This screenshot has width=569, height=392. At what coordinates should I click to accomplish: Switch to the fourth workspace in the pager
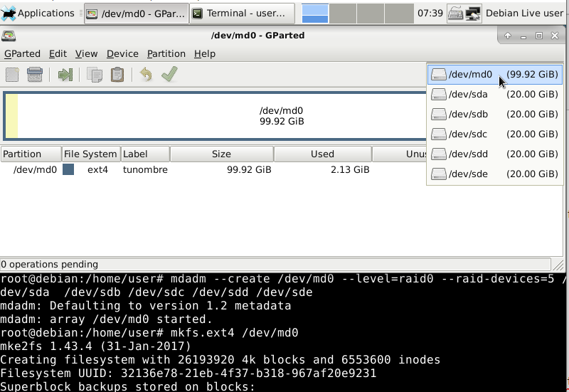(399, 14)
